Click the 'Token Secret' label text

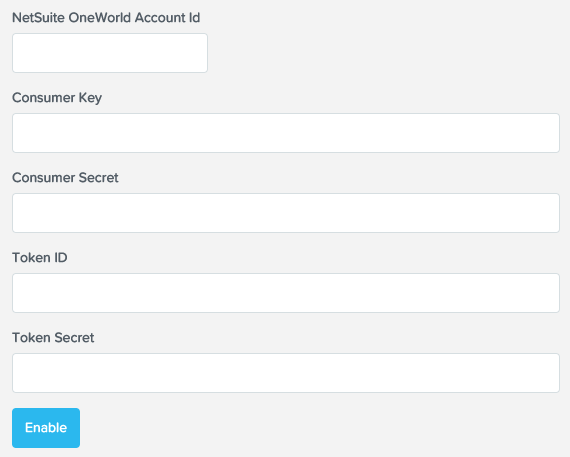tap(53, 337)
